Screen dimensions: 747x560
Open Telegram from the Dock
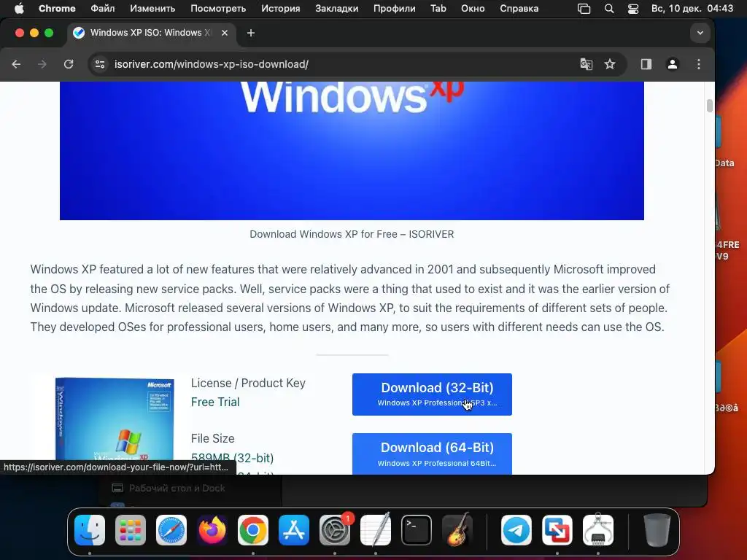tap(516, 530)
